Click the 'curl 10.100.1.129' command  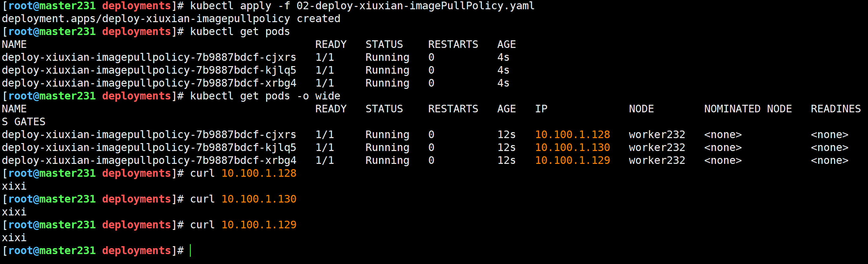243,225
